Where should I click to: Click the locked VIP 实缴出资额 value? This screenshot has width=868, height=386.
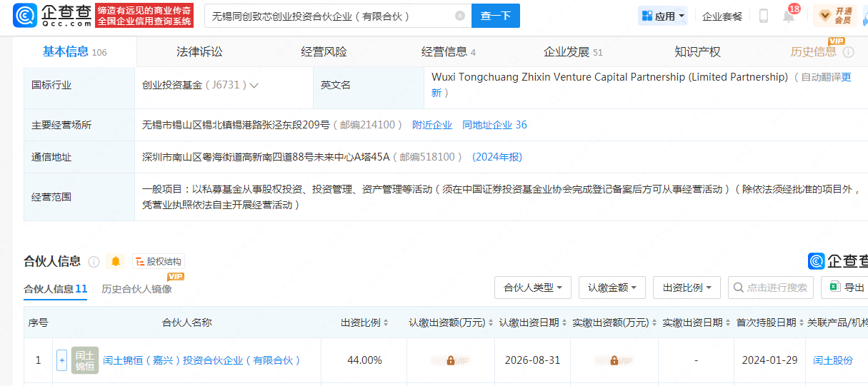click(614, 360)
